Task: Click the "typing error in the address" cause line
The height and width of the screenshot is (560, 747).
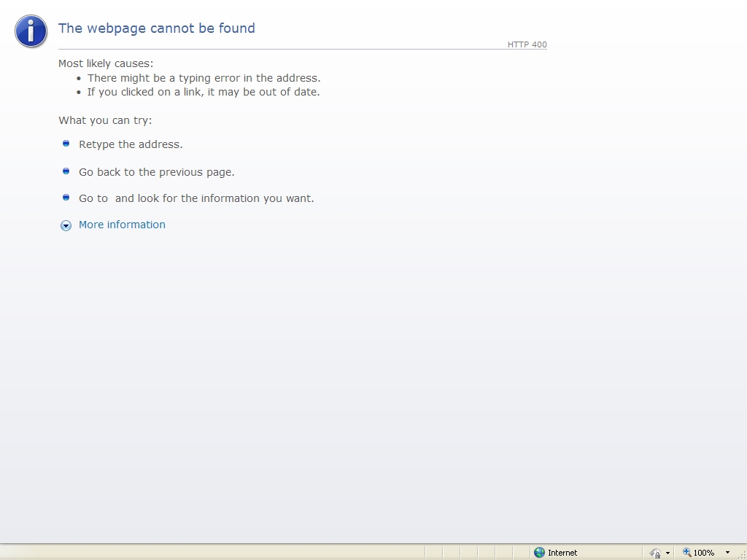Action: (x=204, y=78)
